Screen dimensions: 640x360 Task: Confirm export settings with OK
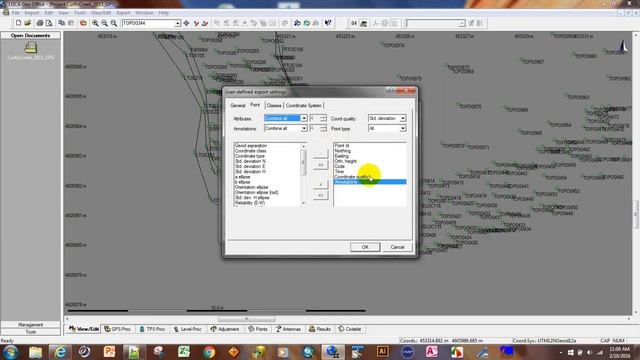tap(365, 247)
